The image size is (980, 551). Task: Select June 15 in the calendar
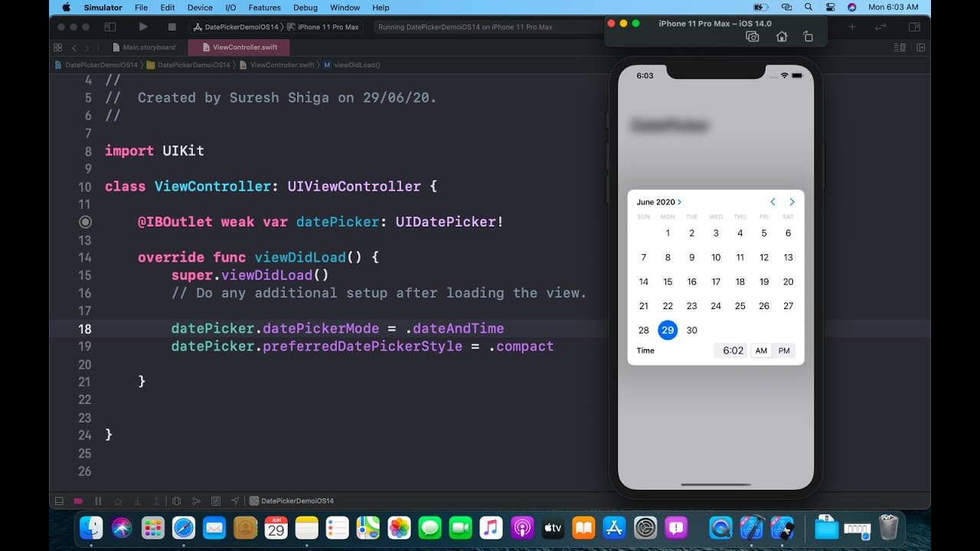point(668,282)
